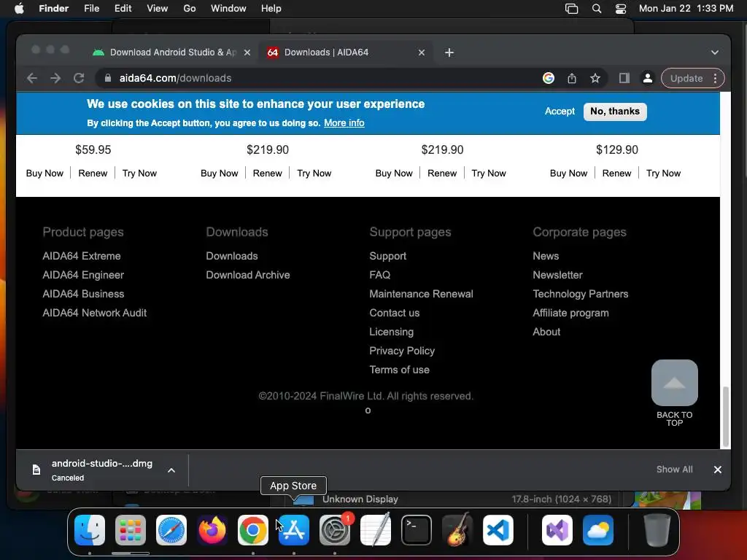The height and width of the screenshot is (560, 747).
Task: Open Licensing link
Action: 391,332
